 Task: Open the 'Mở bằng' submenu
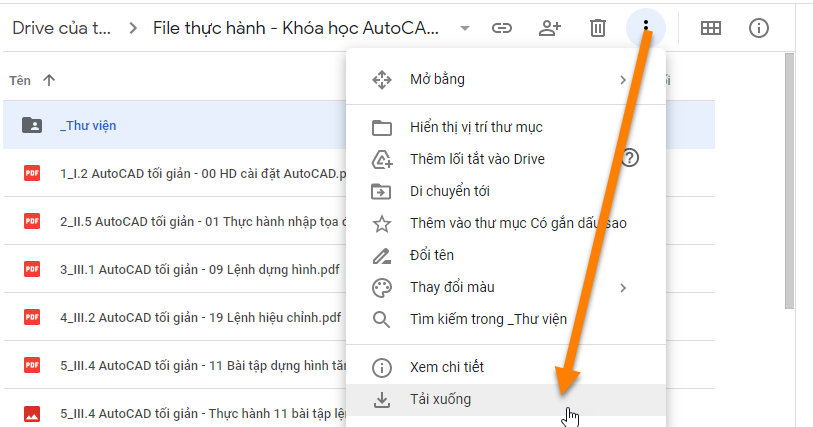[x=506, y=79]
